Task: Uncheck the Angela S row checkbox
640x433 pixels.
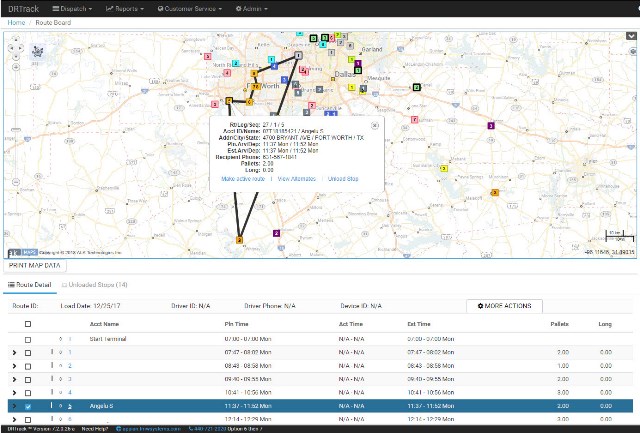Action: click(x=28, y=407)
